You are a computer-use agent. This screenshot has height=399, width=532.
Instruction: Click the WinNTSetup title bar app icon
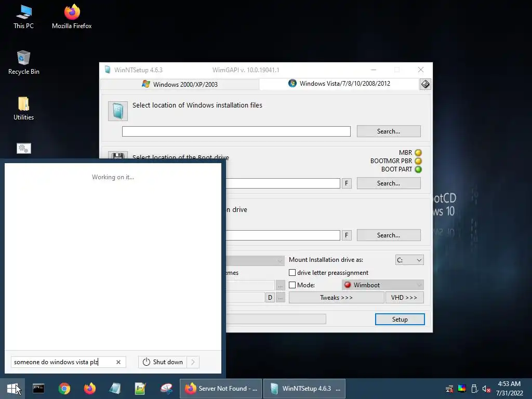coord(108,70)
